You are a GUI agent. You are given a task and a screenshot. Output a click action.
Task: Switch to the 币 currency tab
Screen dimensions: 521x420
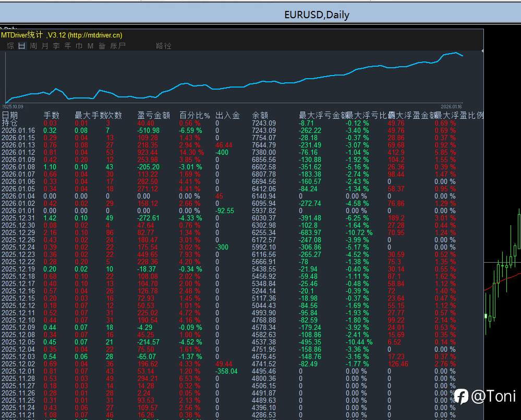79,46
